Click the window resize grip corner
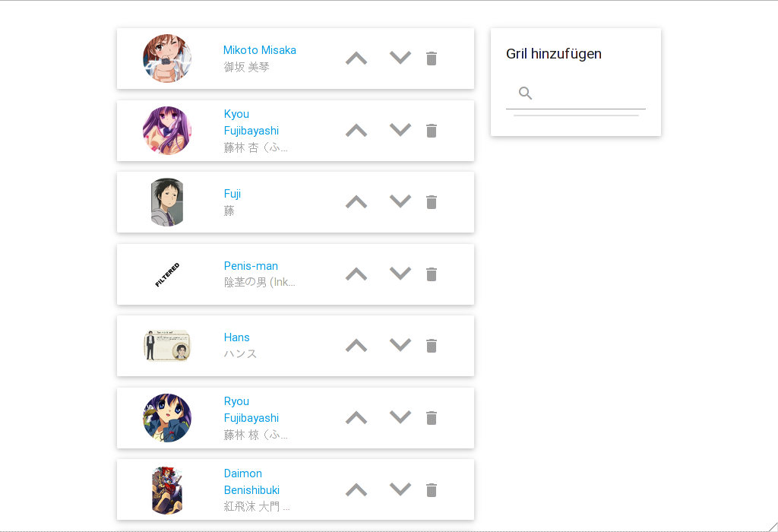This screenshot has width=778, height=532. (773, 527)
